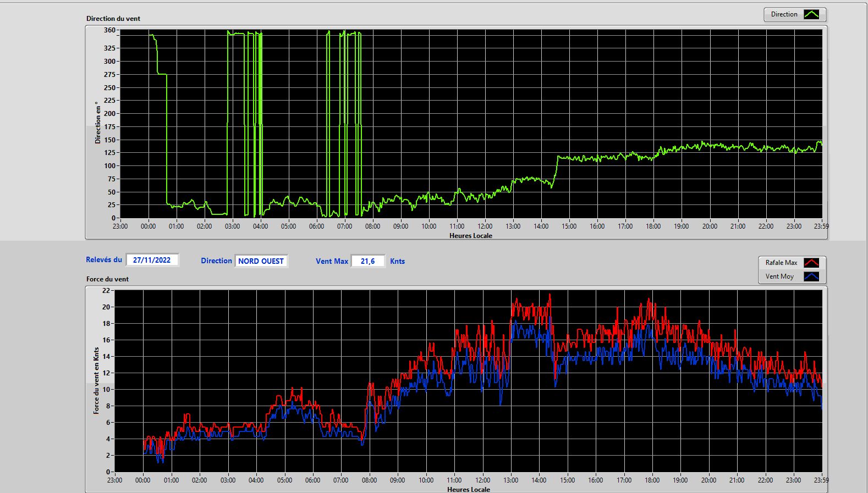Click the Vent Moy legend label
The image size is (868, 493).
point(779,276)
